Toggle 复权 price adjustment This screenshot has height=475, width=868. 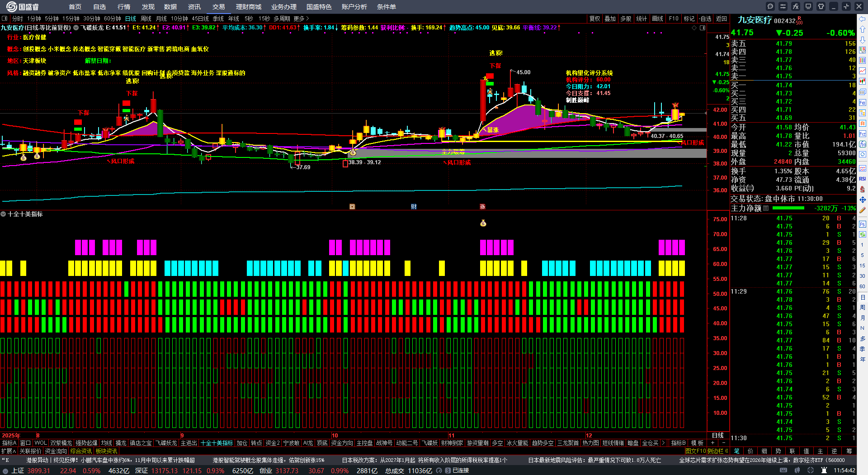pyautogui.click(x=594, y=19)
